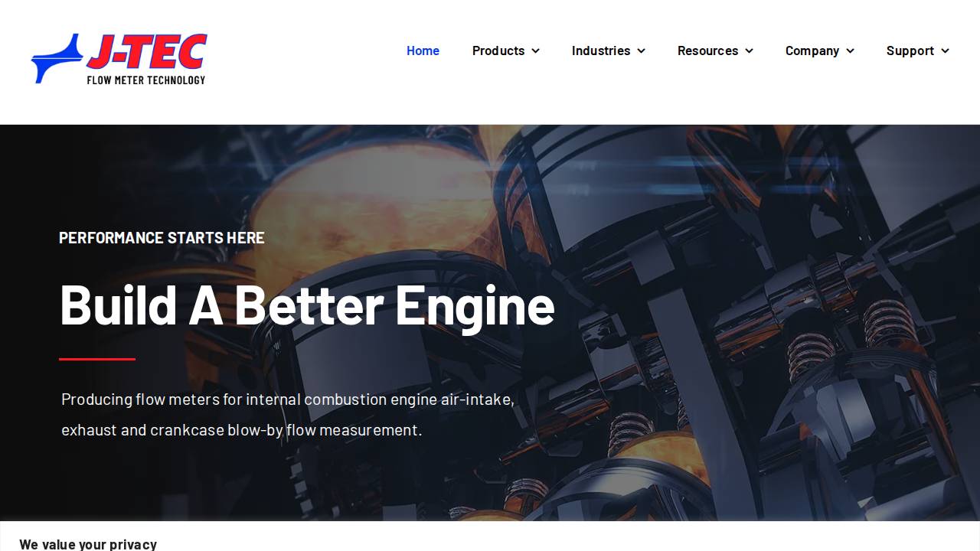
Task: Click the Products menu label
Action: [498, 51]
